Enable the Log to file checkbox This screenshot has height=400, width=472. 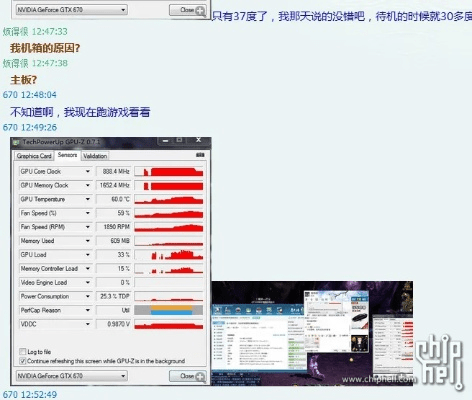(23, 352)
